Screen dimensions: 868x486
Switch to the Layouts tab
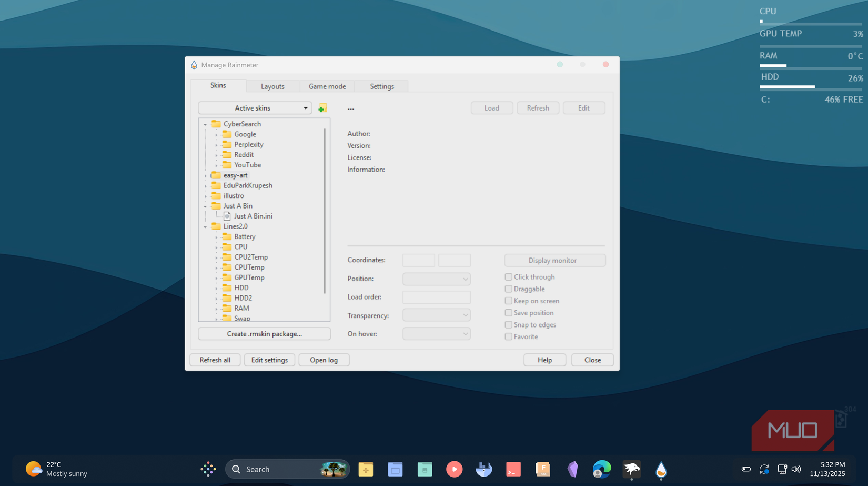(x=273, y=86)
